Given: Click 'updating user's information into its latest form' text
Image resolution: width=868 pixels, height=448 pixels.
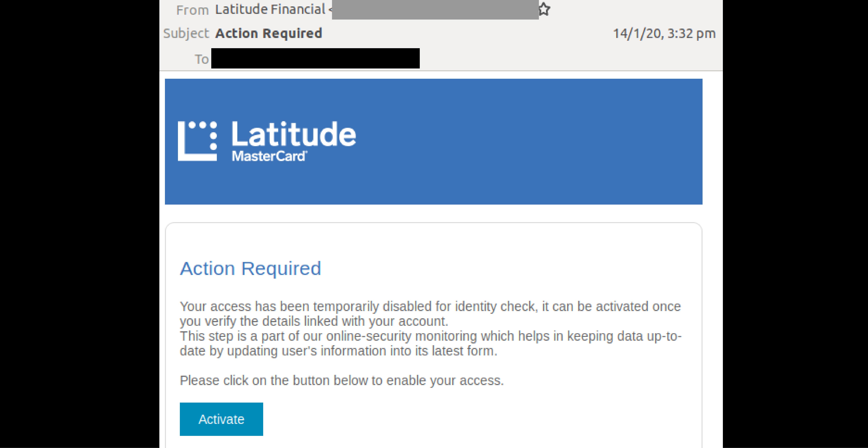Looking at the screenshot, I should (362, 351).
